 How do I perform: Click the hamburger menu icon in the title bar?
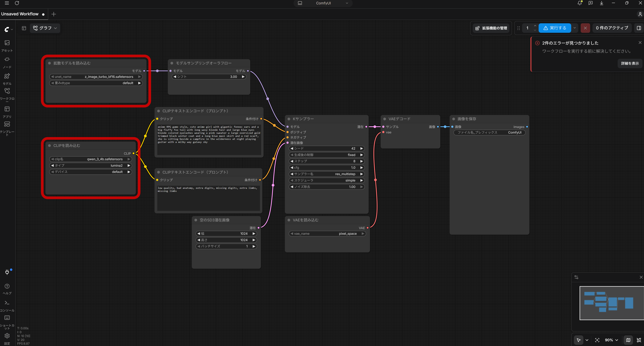pyautogui.click(x=7, y=3)
